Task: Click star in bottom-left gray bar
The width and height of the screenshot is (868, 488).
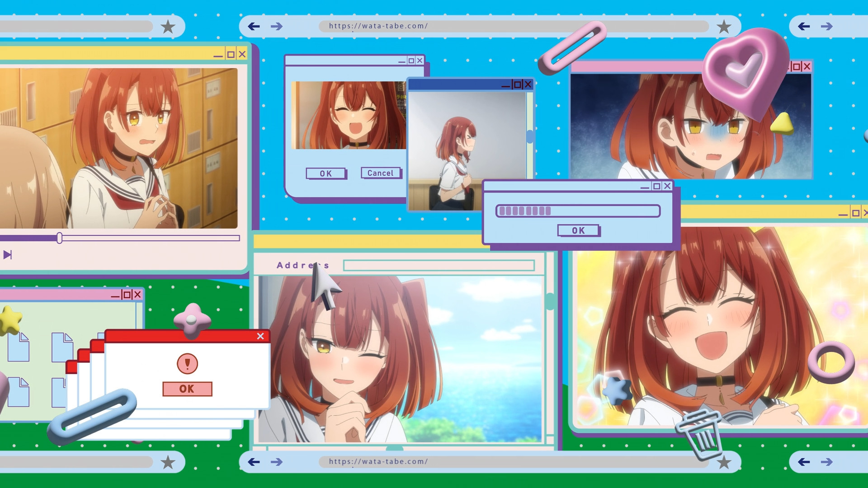Action: pyautogui.click(x=168, y=462)
